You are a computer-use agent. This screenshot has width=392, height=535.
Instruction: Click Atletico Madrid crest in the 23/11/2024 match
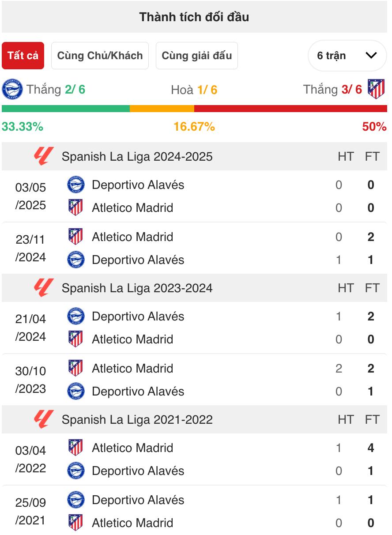click(x=75, y=237)
